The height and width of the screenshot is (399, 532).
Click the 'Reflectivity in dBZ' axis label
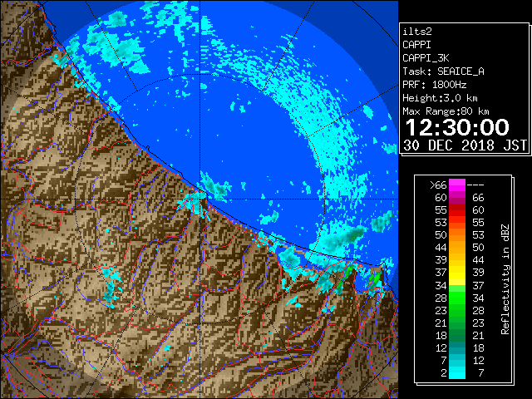(505, 279)
